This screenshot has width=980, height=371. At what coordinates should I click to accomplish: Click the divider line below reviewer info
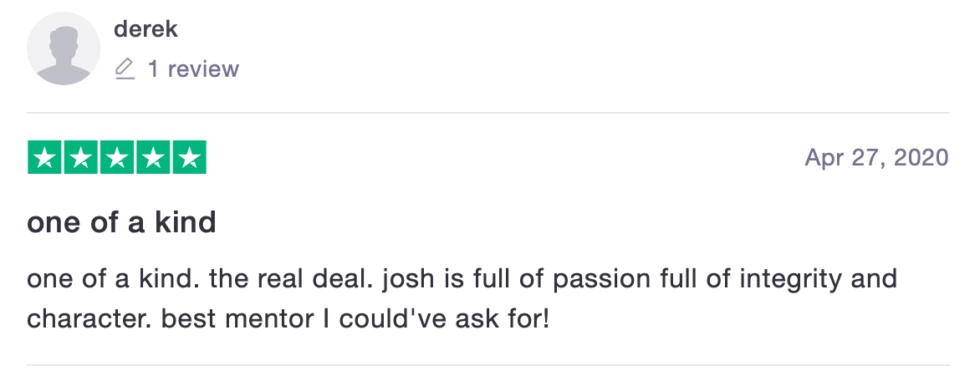[x=488, y=113]
